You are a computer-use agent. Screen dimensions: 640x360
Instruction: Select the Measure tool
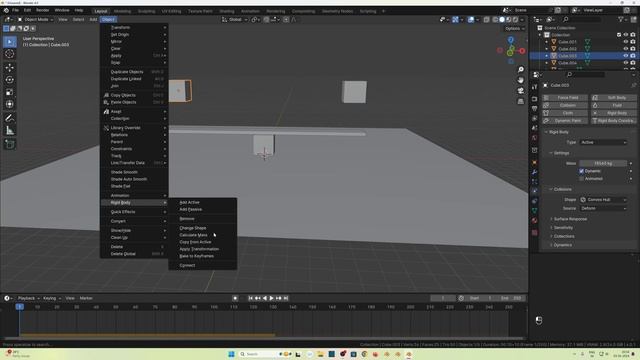click(10, 131)
